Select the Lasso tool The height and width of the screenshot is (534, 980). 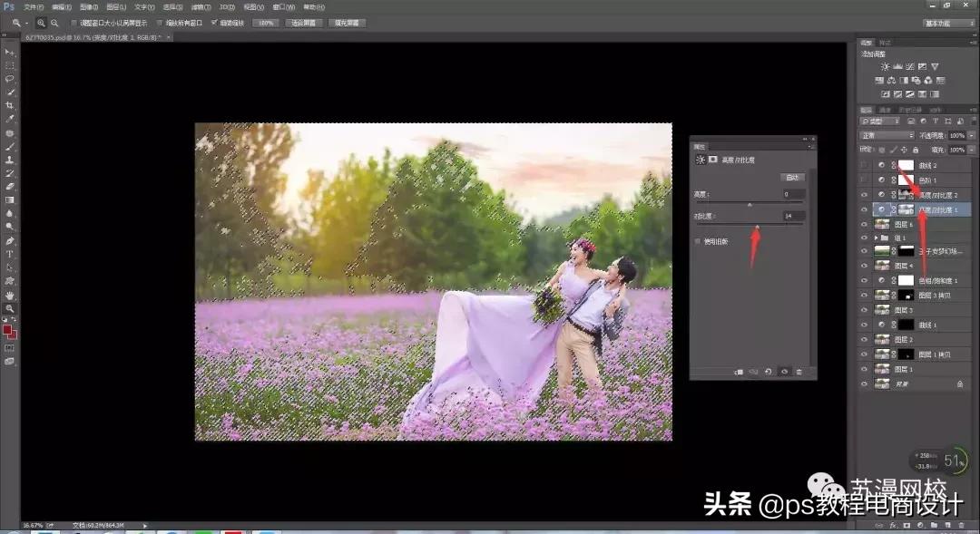coord(10,79)
